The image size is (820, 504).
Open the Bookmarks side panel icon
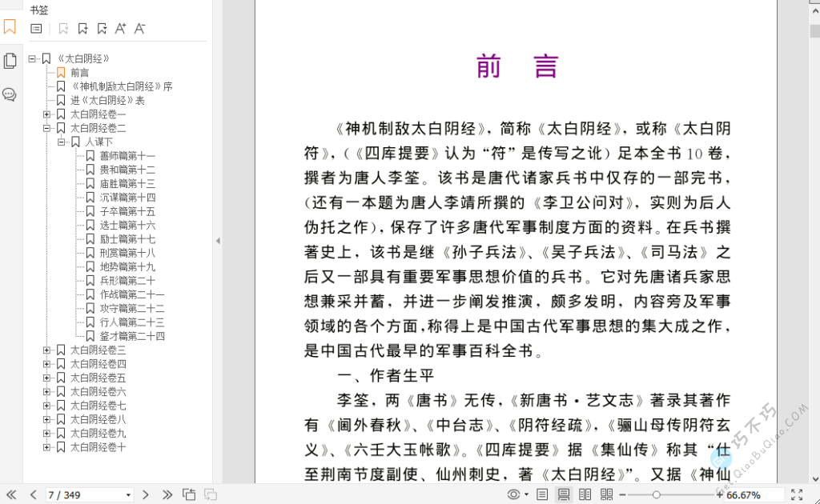click(x=10, y=27)
